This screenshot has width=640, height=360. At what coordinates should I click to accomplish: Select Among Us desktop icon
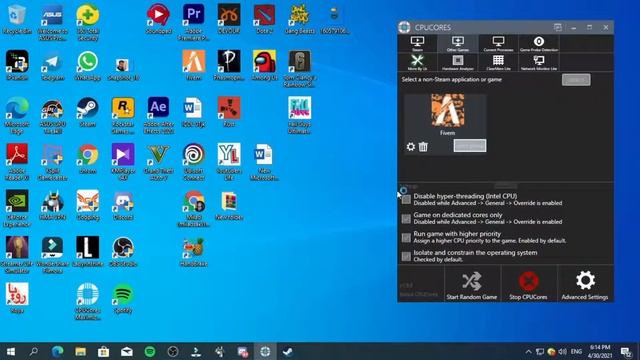[264, 66]
